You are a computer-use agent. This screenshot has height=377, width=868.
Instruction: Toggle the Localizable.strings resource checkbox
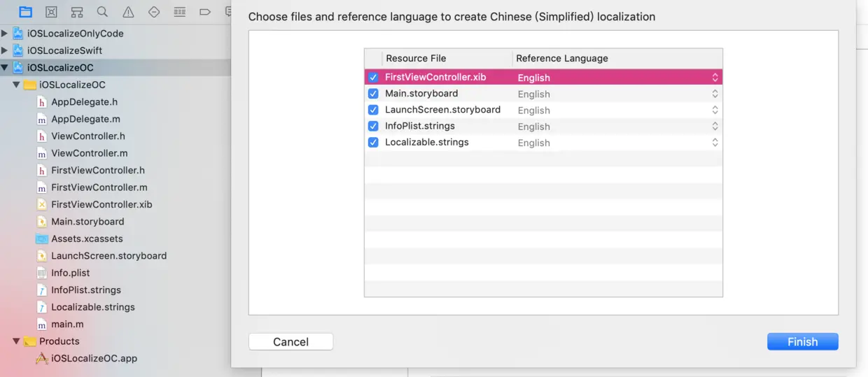tap(373, 142)
